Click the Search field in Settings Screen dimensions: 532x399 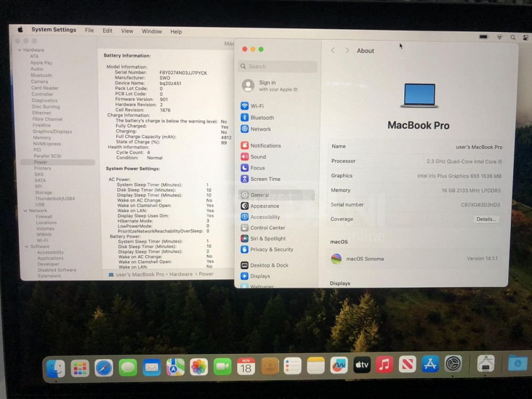(277, 66)
